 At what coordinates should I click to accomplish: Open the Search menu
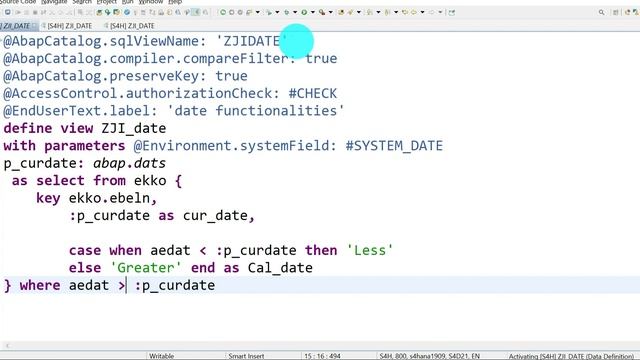pyautogui.click(x=82, y=2)
